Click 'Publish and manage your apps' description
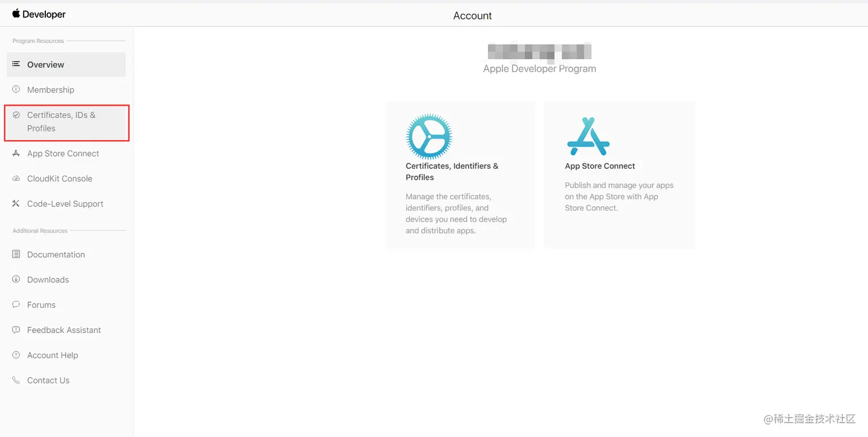 pos(619,196)
